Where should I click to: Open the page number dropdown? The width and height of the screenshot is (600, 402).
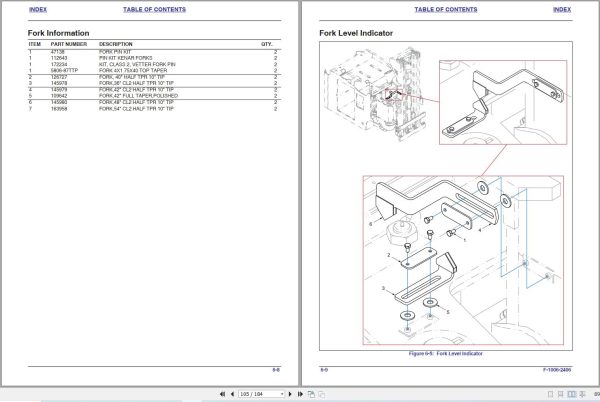tap(282, 394)
